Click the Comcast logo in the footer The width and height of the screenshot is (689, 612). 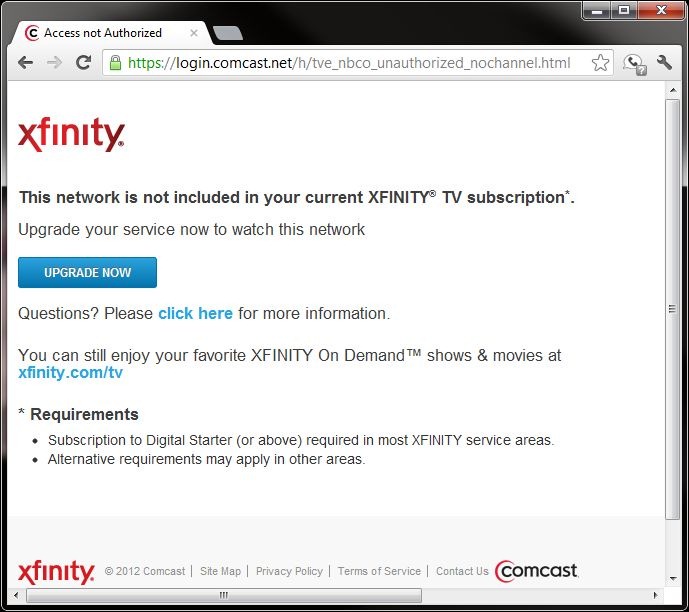click(x=537, y=571)
